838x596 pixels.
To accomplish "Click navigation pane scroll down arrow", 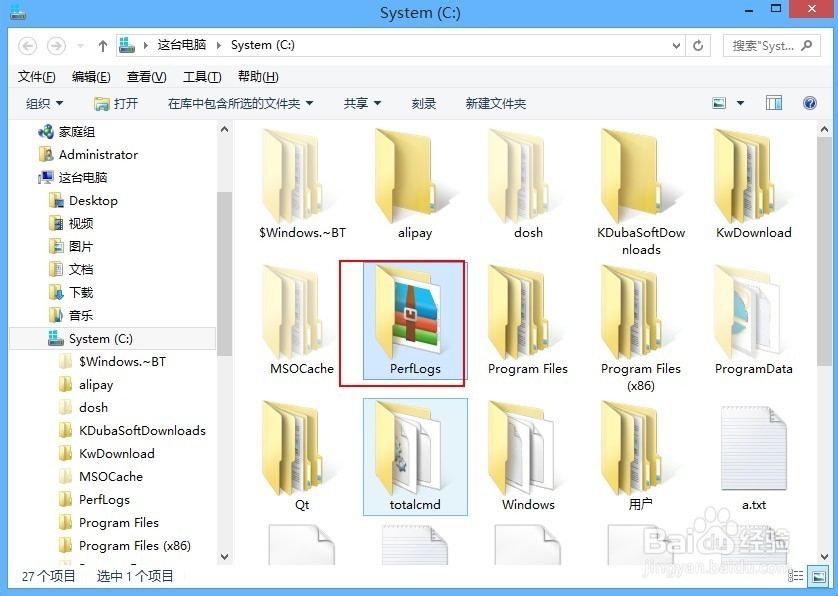I will 224,556.
